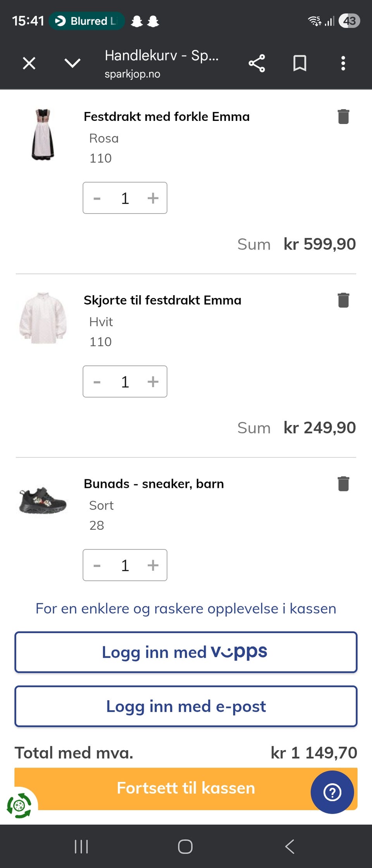
Task: Open the Bunads sneaker product thumbnail
Action: 43,501
